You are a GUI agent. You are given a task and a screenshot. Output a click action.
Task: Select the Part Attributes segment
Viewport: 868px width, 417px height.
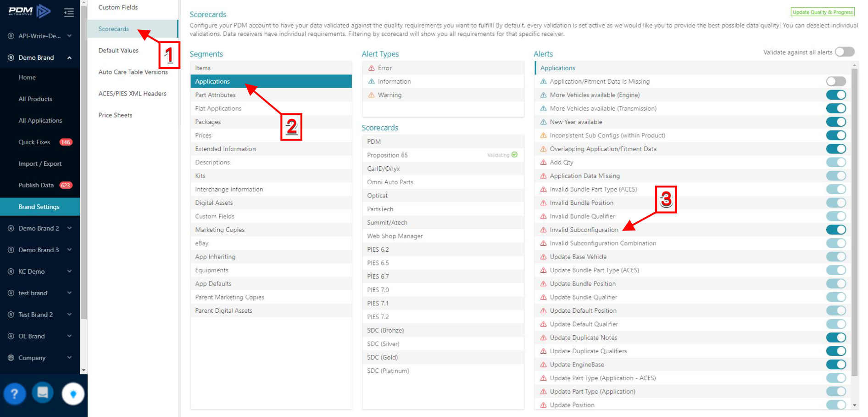coord(271,95)
